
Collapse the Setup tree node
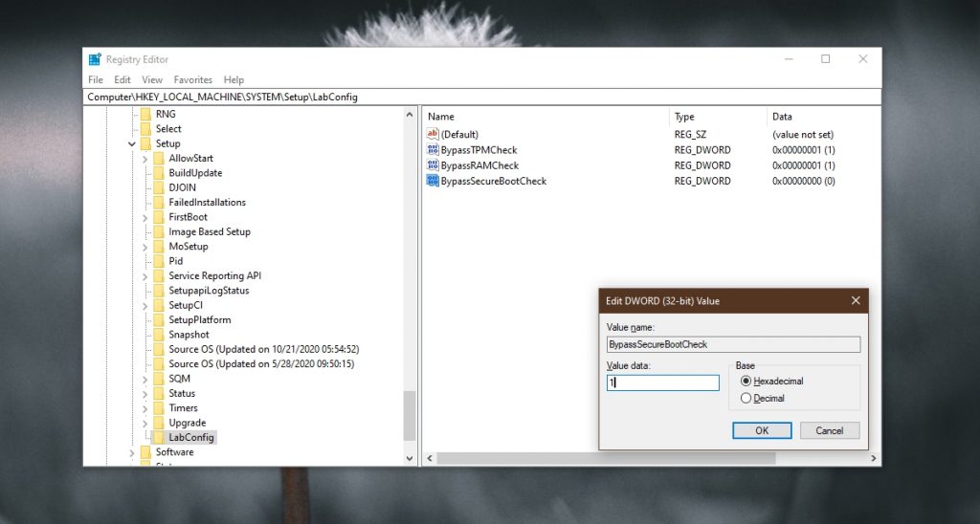[131, 143]
